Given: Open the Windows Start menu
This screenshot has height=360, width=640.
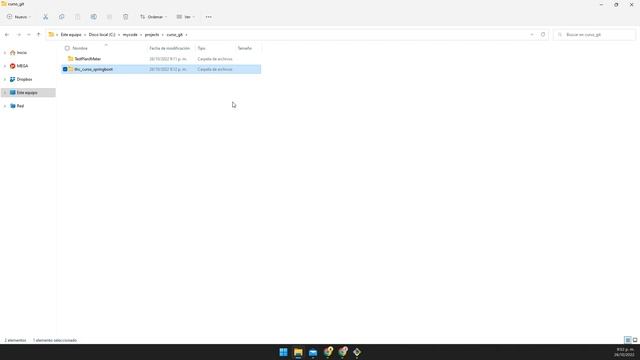Looking at the screenshot, I should pyautogui.click(x=283, y=352).
